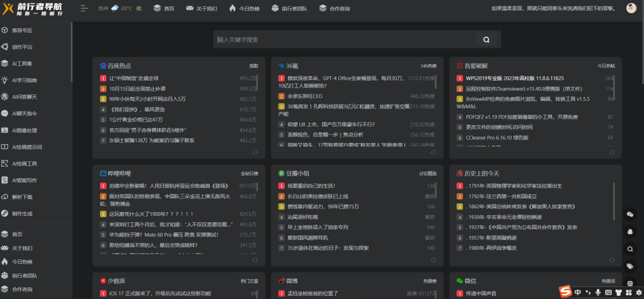
Task: Select 今日热榜 in top navigation
Action: click(240, 9)
